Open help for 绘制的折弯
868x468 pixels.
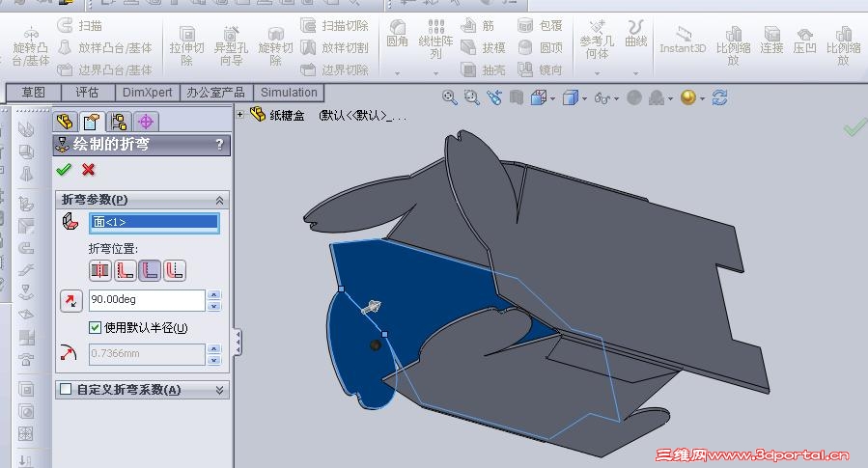click(x=219, y=145)
